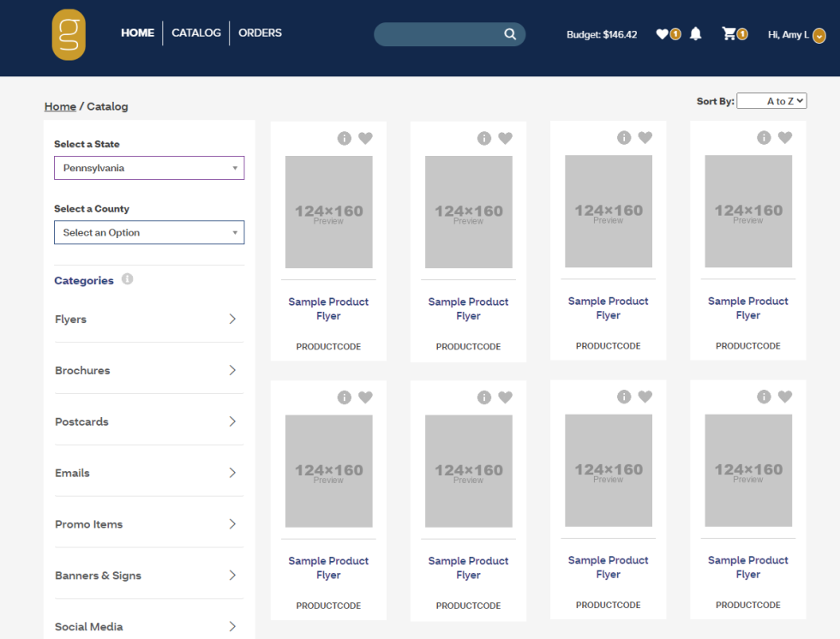Open the Amy L account menu arrow
Screen dimensions: 840x639
819,36
